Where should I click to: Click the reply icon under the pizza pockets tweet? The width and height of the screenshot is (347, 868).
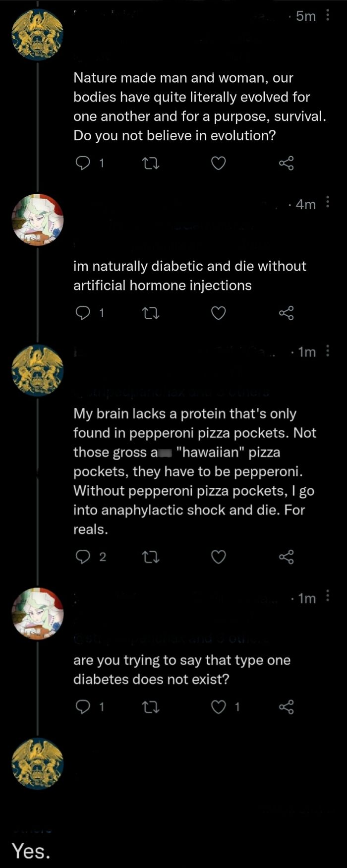(83, 556)
